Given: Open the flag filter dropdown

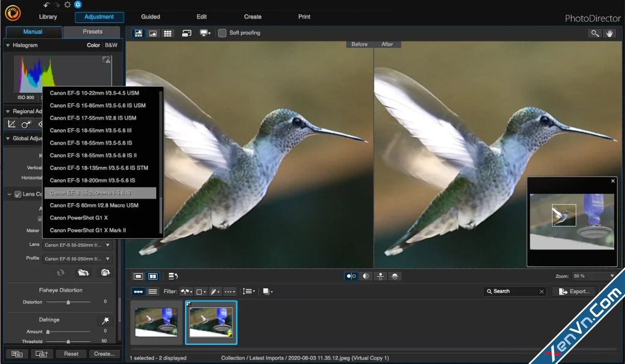Looking at the screenshot, I should [x=186, y=291].
